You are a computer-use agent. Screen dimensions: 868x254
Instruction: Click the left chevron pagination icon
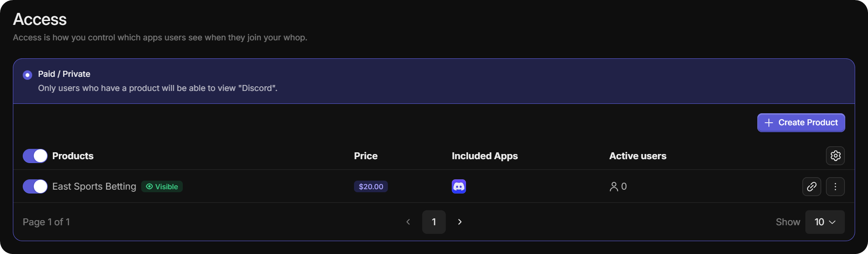408,222
